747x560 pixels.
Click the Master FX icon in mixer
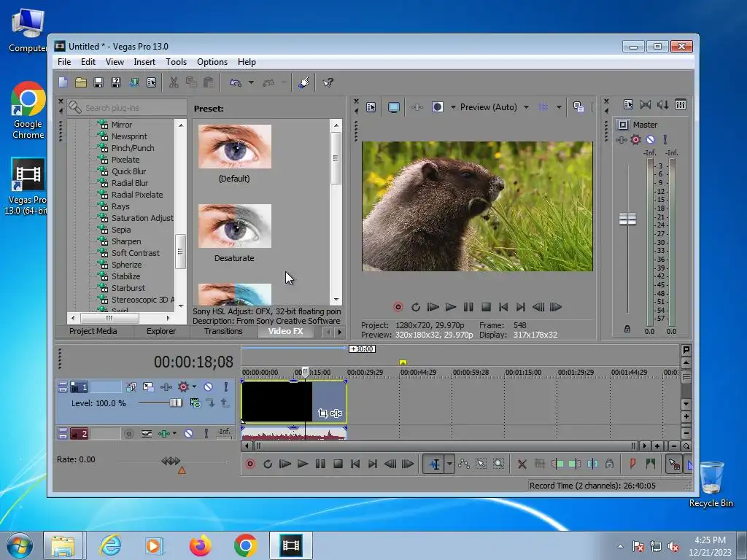pos(635,140)
